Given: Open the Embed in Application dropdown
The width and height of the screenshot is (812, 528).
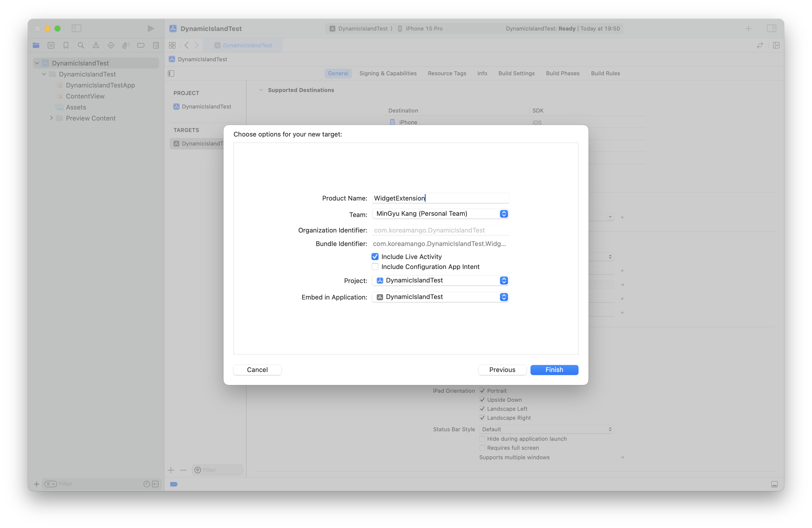Looking at the screenshot, I should (x=440, y=297).
